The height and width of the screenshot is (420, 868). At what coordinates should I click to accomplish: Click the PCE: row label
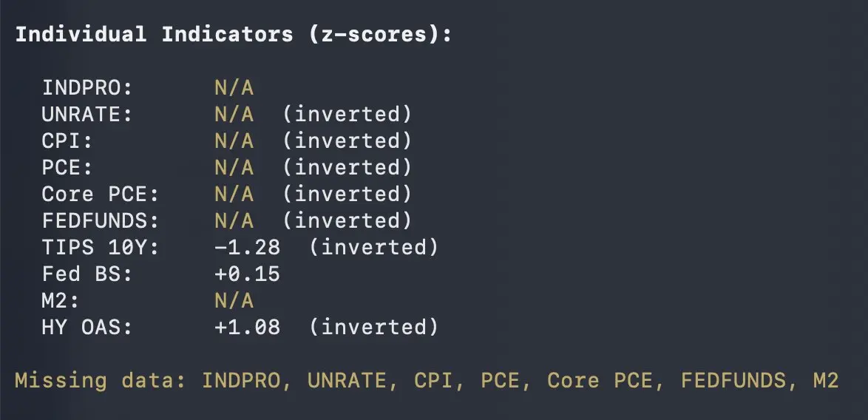point(67,168)
